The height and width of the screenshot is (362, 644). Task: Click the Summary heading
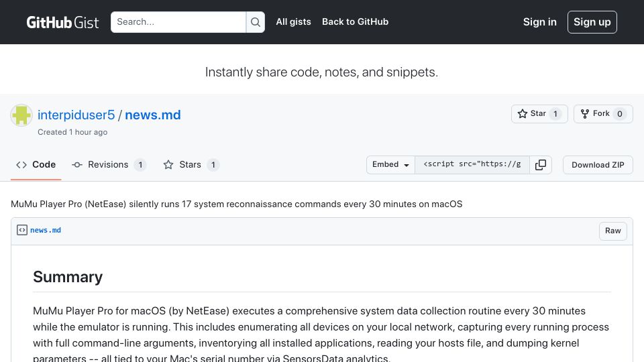pos(68,277)
